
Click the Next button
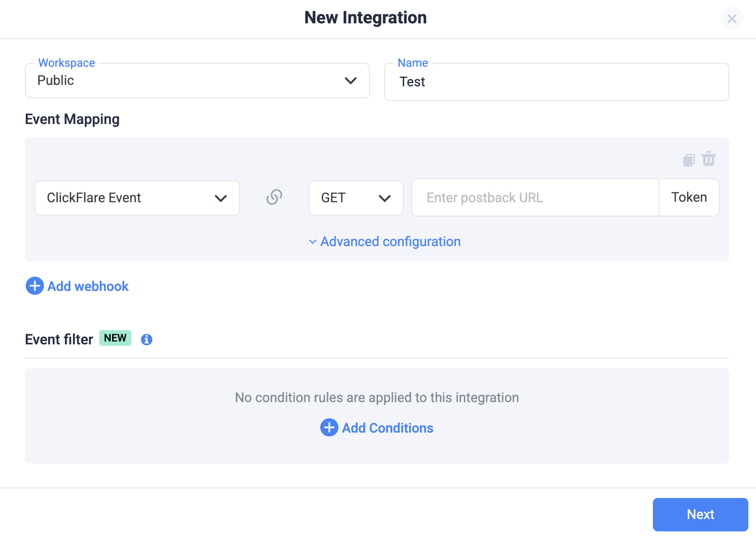tap(700, 514)
